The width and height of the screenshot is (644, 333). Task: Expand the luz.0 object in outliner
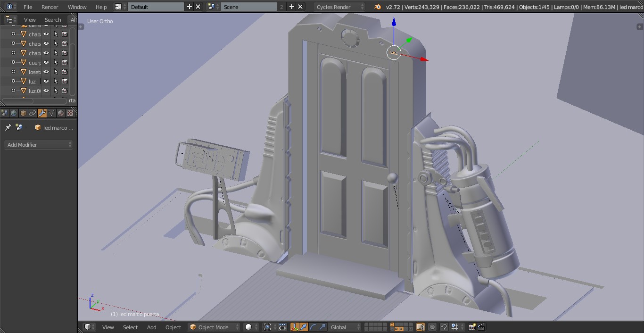pos(14,91)
